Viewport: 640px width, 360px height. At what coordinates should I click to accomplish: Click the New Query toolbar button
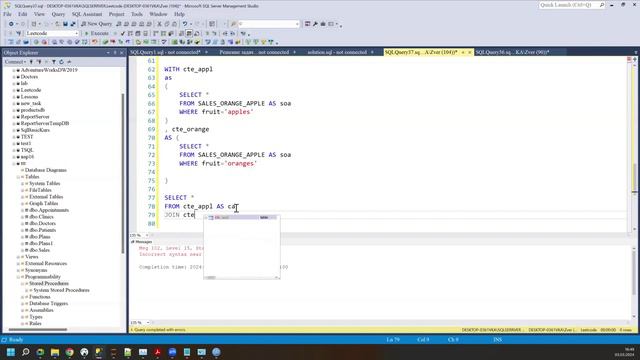click(96, 24)
